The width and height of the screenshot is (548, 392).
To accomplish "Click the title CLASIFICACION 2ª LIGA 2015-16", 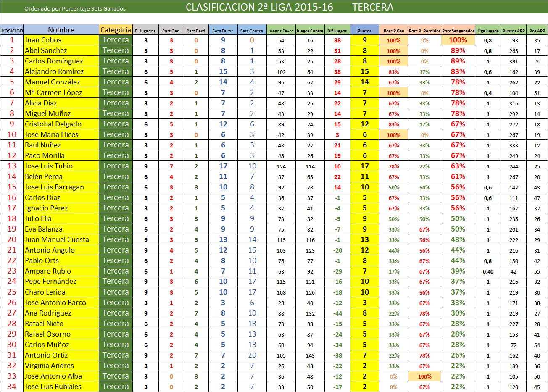I will [x=259, y=7].
